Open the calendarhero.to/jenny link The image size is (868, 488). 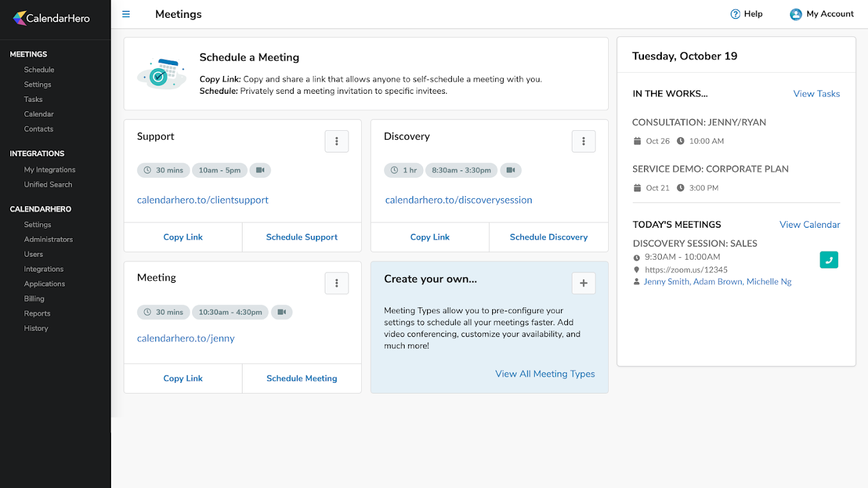click(x=186, y=338)
